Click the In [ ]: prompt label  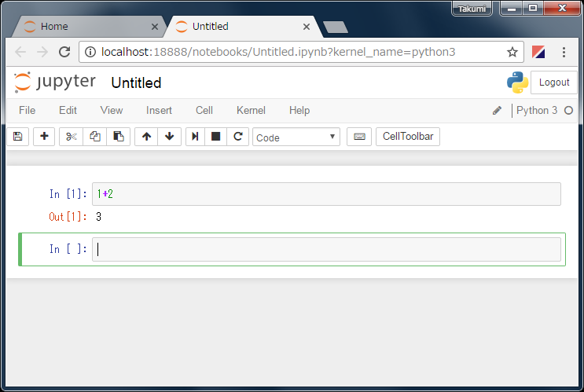point(68,249)
